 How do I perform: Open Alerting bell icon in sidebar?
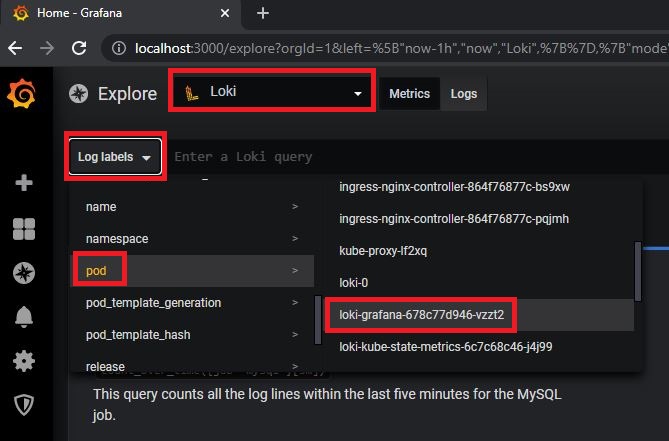24,317
